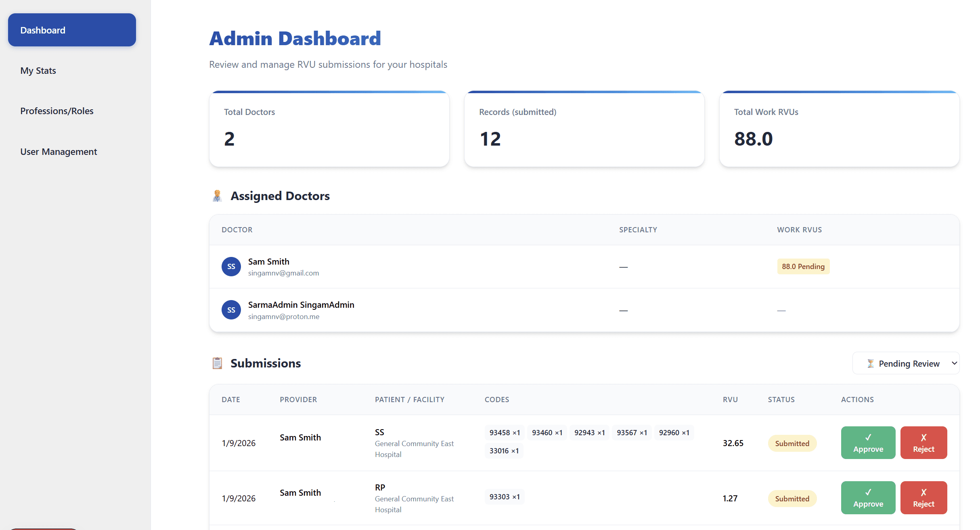The height and width of the screenshot is (530, 980).
Task: Click the checkmark icon on the first Approve button
Action: (868, 436)
